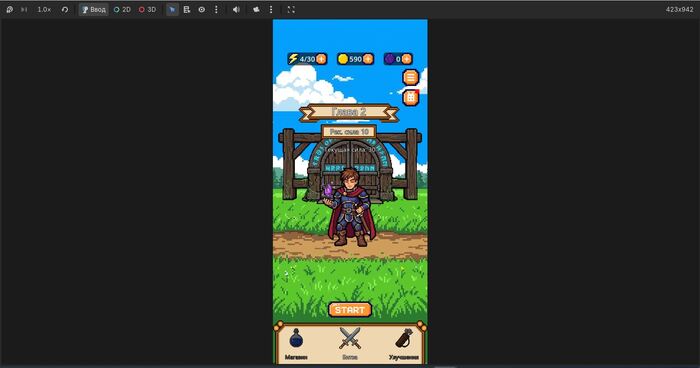The height and width of the screenshot is (368, 700).
Task: Open the orange hamburger menu button
Action: click(x=410, y=77)
